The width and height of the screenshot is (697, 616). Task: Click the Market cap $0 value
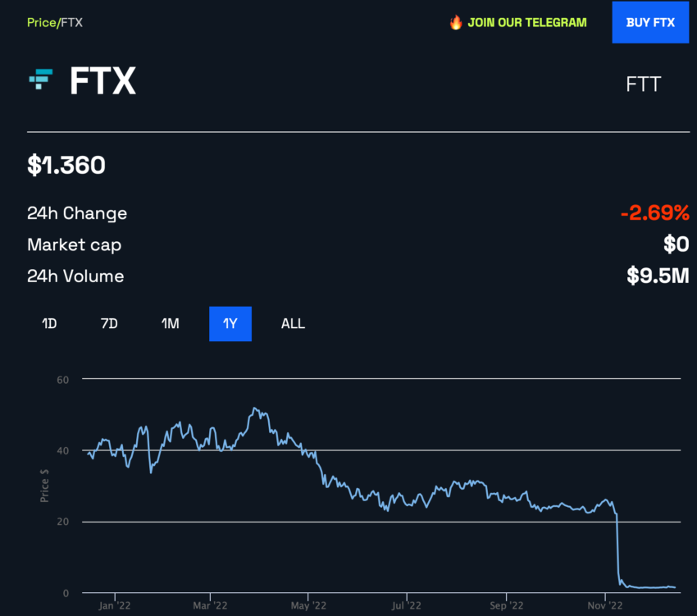tap(676, 244)
